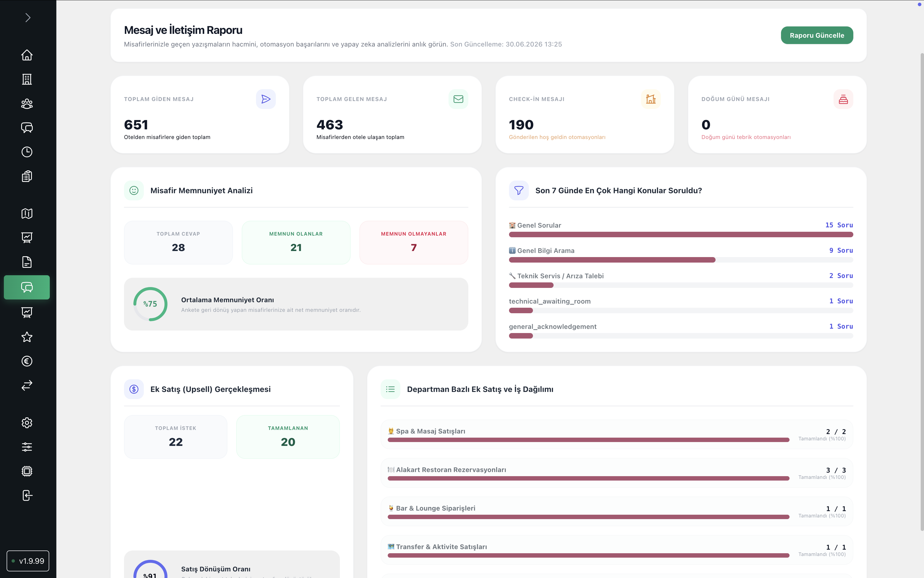Click the funnel icon beside Son 7 Günde heading
The height and width of the screenshot is (578, 924).
[518, 190]
